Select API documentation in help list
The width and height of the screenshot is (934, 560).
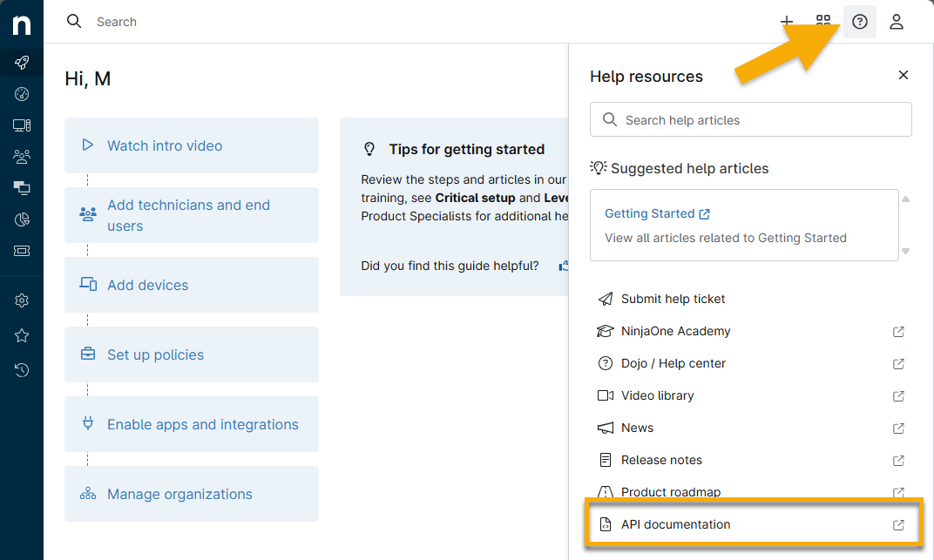tap(675, 524)
